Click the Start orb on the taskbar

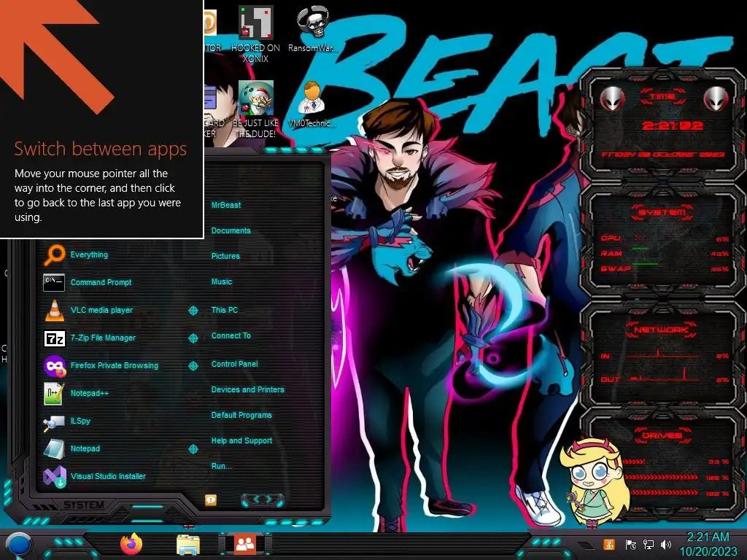[x=19, y=545]
